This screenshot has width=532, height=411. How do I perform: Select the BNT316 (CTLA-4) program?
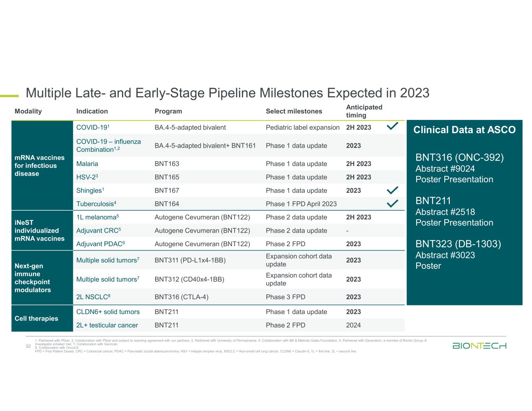(182, 297)
